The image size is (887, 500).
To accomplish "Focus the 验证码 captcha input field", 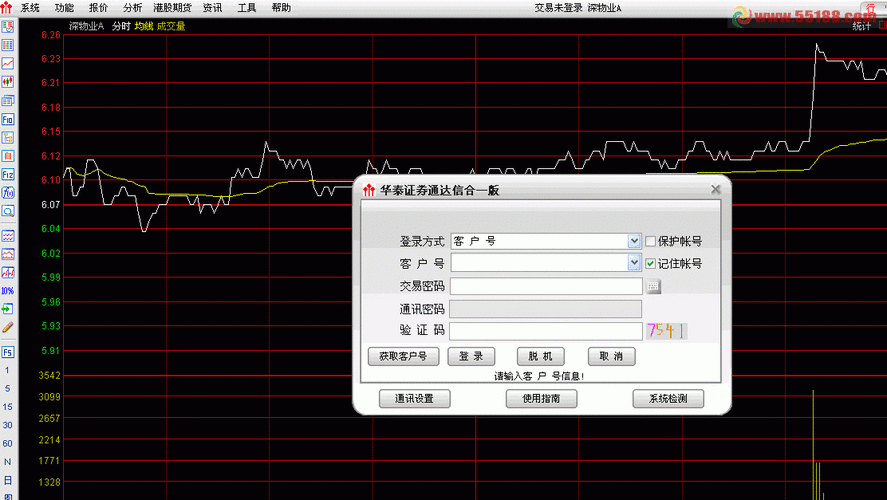I will pyautogui.click(x=546, y=331).
